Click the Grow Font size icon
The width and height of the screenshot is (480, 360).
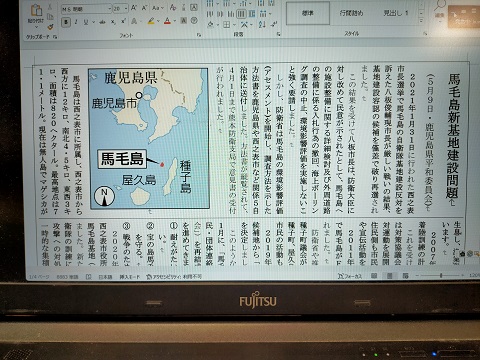(134, 8)
